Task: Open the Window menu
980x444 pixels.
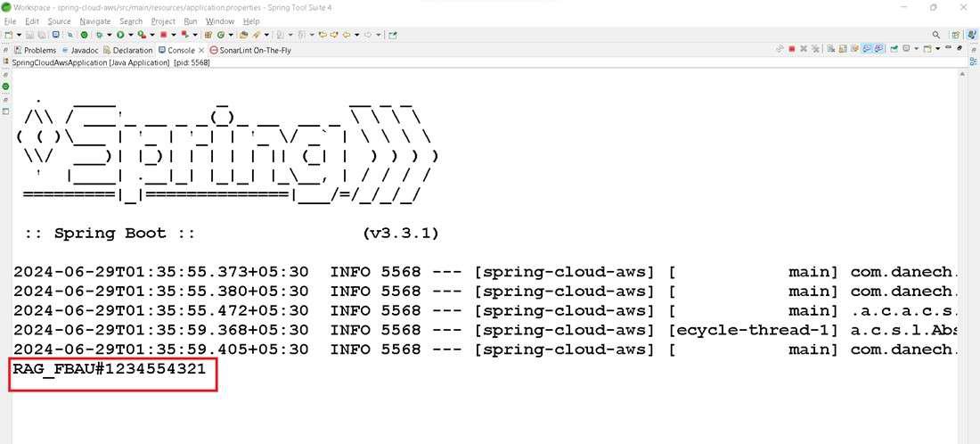Action: tap(219, 21)
